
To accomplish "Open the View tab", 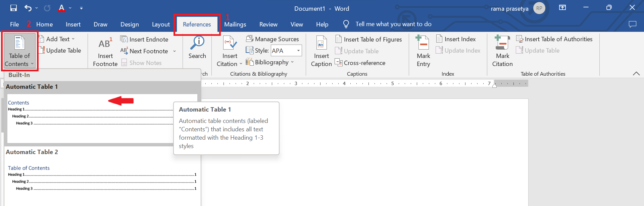I will [297, 24].
